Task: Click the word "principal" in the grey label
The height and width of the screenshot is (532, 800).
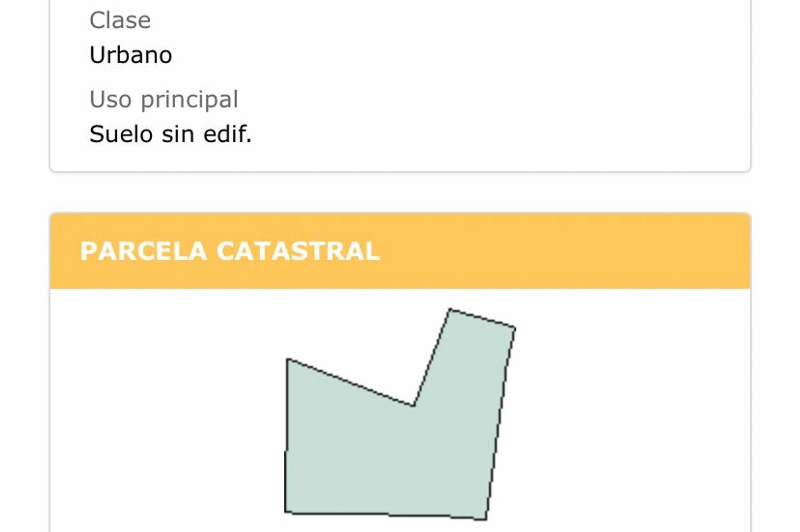Action: pyautogui.click(x=190, y=100)
